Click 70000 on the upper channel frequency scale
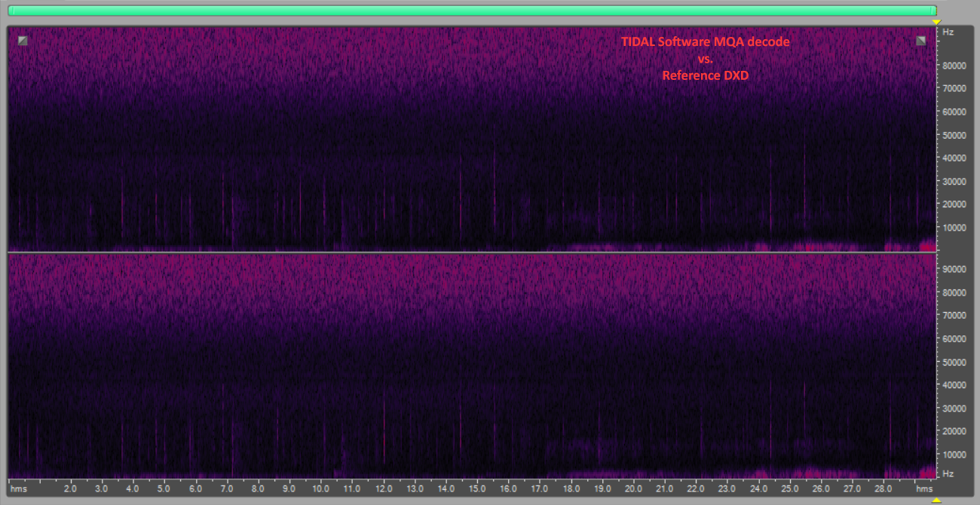 (x=955, y=88)
